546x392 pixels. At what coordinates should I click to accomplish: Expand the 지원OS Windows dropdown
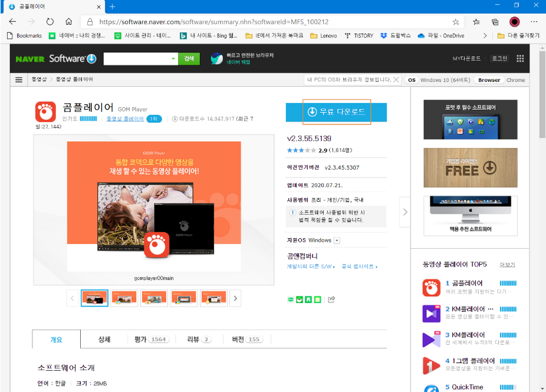click(337, 241)
